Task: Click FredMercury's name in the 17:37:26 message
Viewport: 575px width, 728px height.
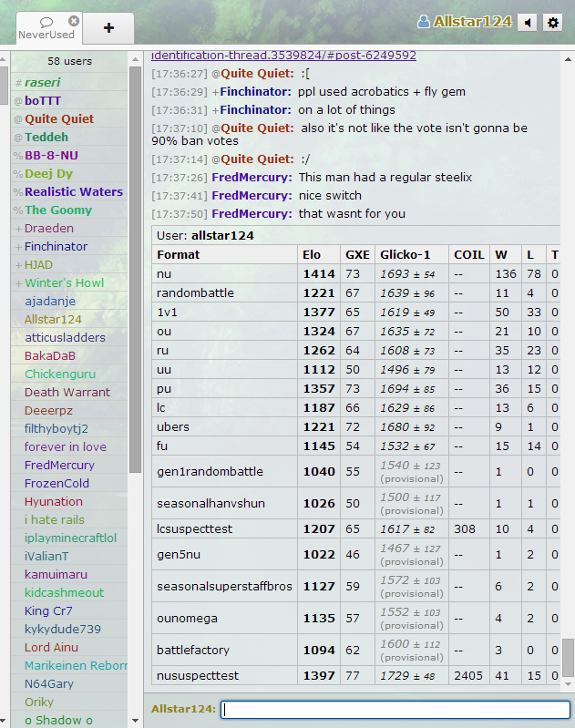Action: (x=252, y=178)
